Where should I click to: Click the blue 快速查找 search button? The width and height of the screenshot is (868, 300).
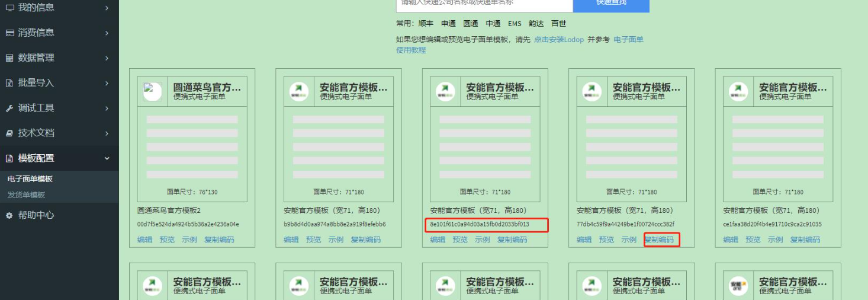tap(611, 5)
